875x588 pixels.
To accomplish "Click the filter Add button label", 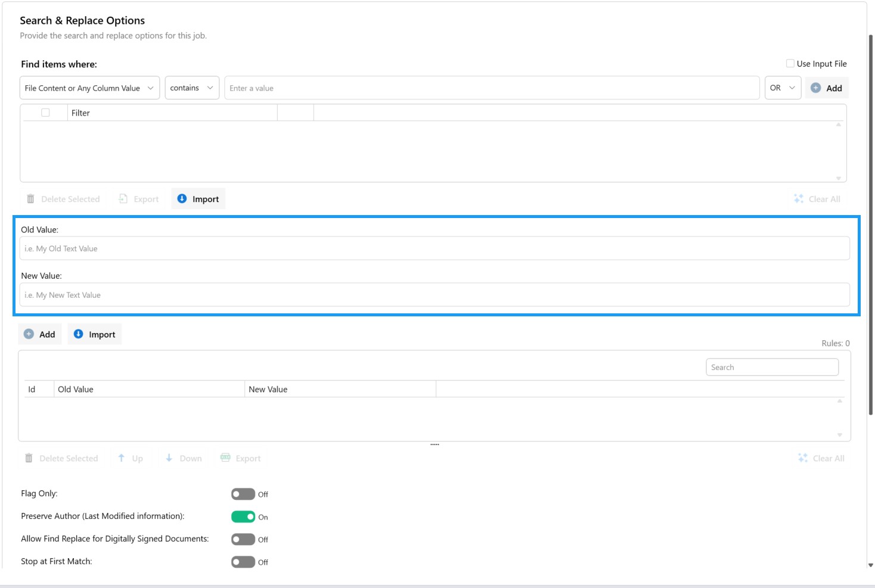I will [x=834, y=88].
